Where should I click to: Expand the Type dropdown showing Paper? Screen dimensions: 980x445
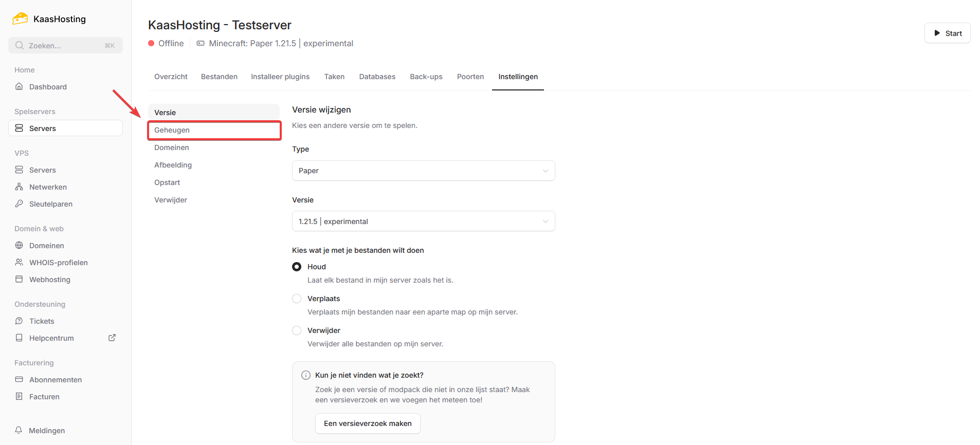pyautogui.click(x=423, y=171)
